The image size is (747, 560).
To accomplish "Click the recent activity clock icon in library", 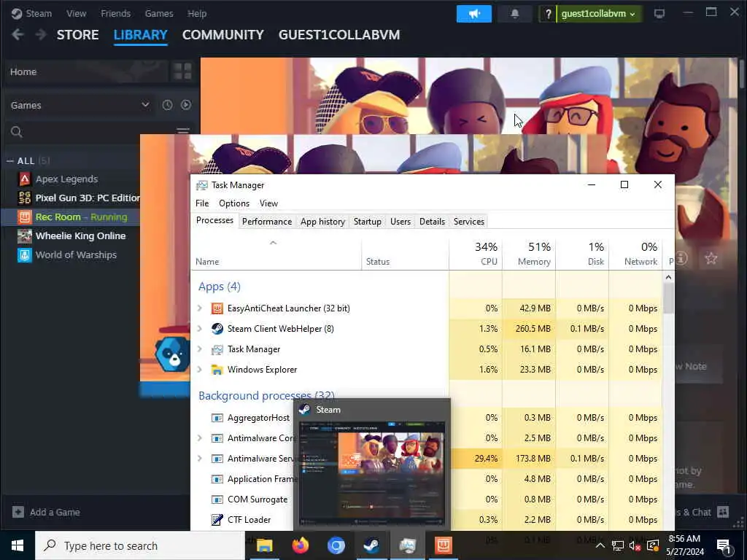I will 167,105.
